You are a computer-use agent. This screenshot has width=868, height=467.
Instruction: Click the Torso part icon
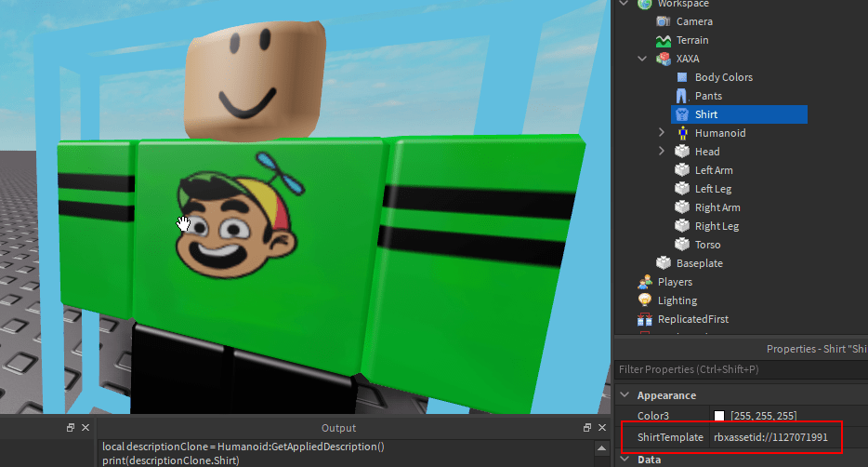682,245
